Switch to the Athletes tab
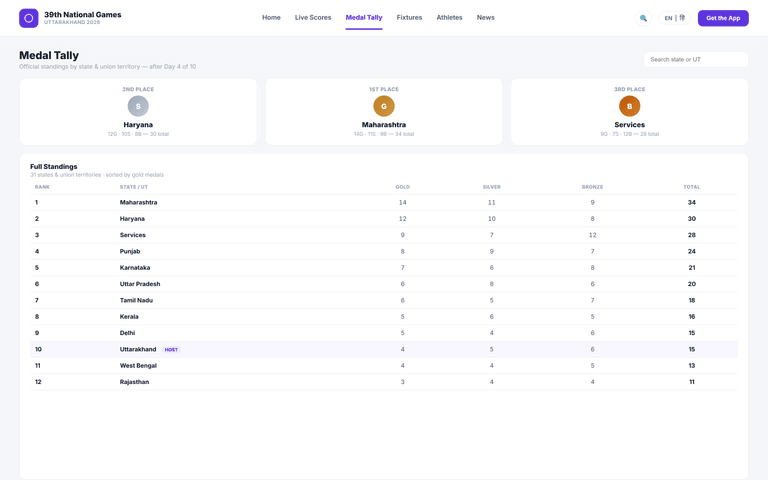 449,18
